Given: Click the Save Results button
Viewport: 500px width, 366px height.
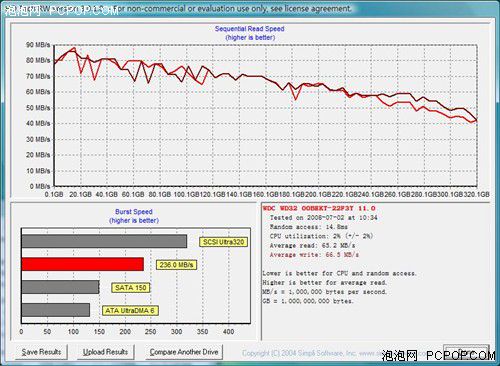Looking at the screenshot, I should 41,352.
